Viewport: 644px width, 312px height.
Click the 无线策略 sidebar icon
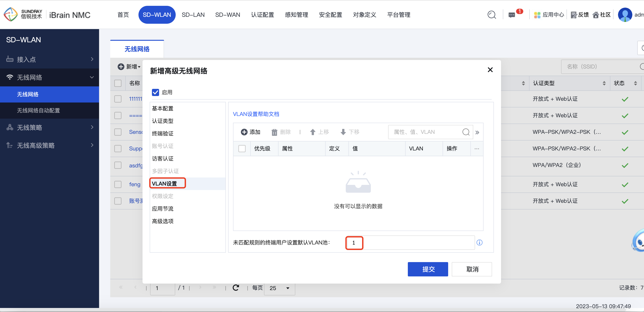click(x=10, y=127)
